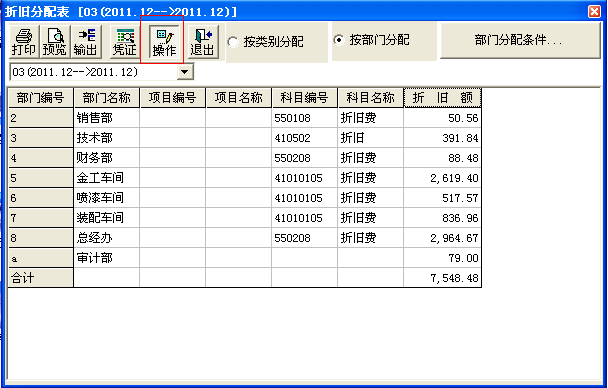
Task: Open the 凭证 voucher tool
Action: (x=124, y=42)
